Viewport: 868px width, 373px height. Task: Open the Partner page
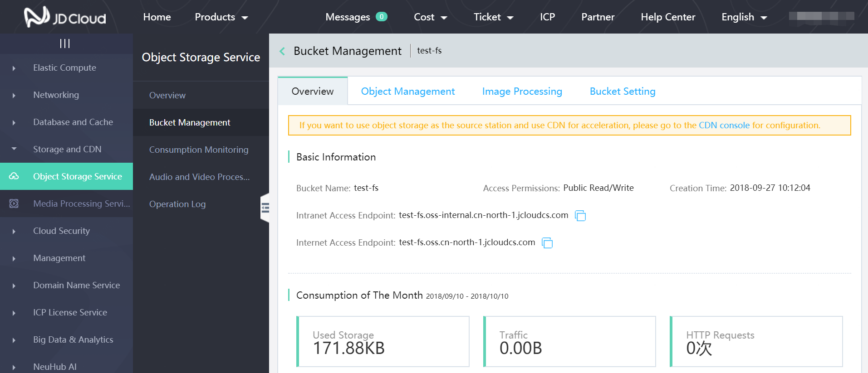598,17
